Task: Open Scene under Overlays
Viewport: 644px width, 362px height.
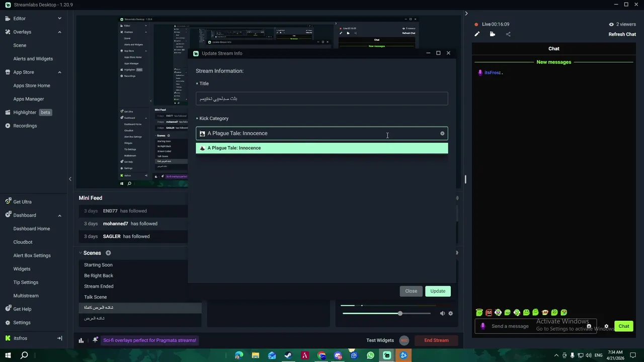Action: [20, 45]
